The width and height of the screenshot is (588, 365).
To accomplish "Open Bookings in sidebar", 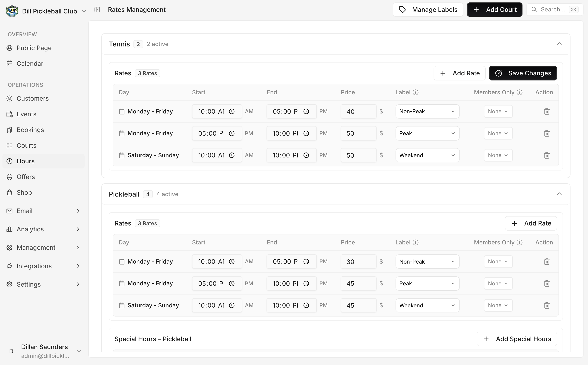I will (x=43, y=130).
